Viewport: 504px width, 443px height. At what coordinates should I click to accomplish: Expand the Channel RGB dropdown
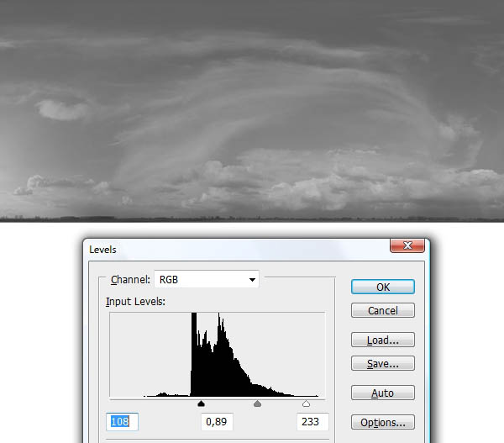207,279
